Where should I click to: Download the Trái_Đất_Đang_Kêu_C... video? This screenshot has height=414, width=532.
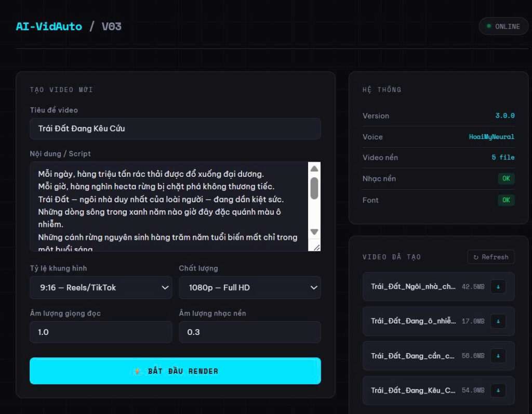498,391
